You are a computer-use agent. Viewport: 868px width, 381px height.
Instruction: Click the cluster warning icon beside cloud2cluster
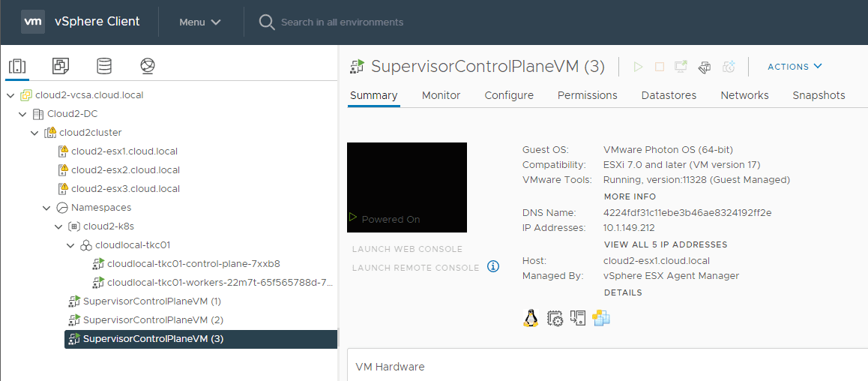click(x=50, y=132)
